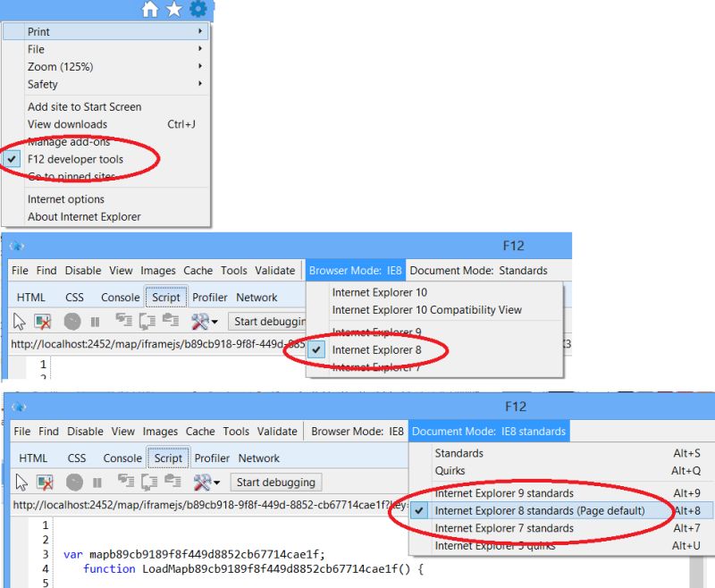This screenshot has width=715, height=588.
Task: Open Network tab in window with open Browser Mode list
Action: click(x=257, y=298)
